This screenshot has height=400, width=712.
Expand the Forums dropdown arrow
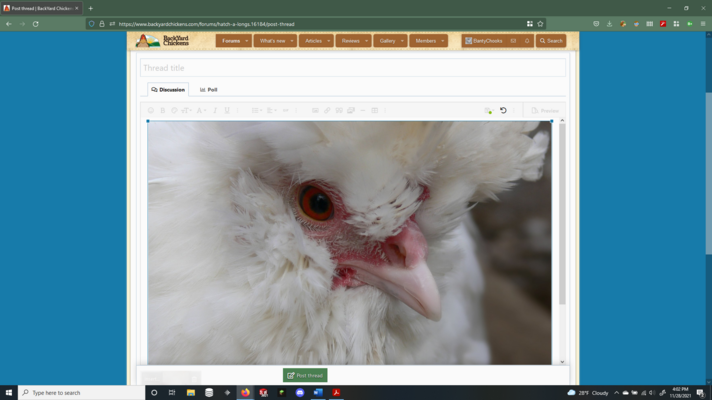[x=247, y=41]
